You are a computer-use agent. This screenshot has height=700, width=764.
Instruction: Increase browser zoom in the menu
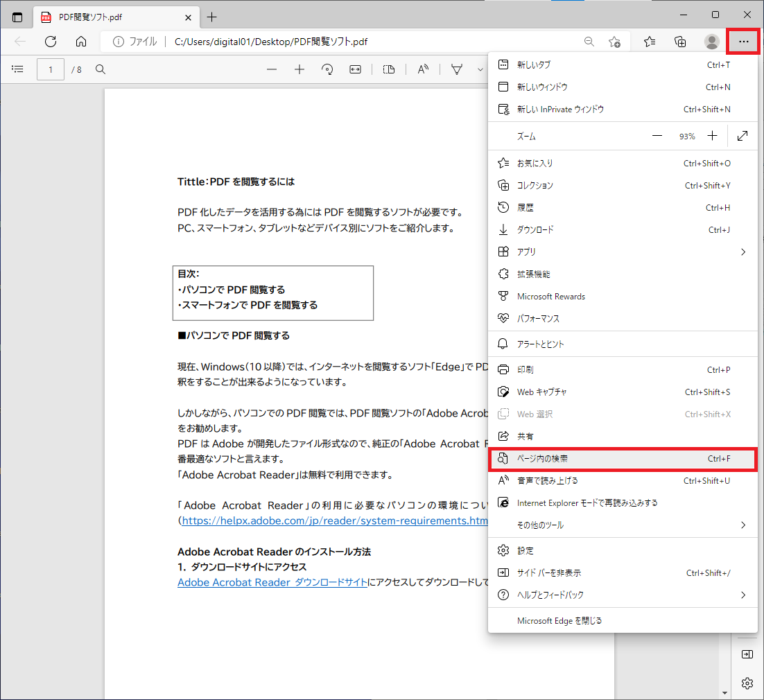click(713, 136)
